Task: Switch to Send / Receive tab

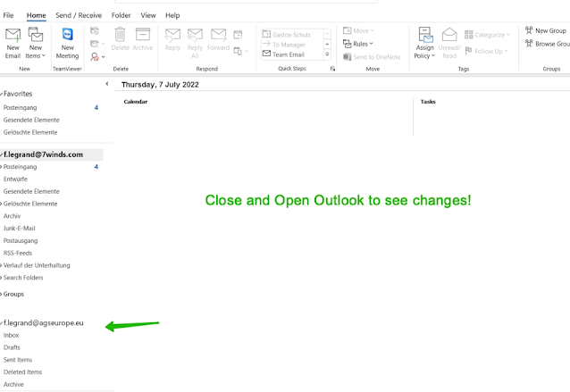Action: 79,15
